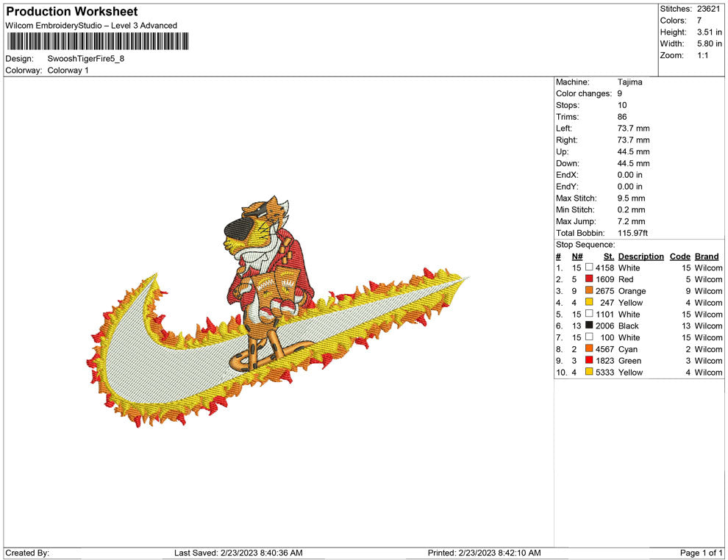Click the Width value 5.80 in
728x560 pixels.
coord(710,43)
